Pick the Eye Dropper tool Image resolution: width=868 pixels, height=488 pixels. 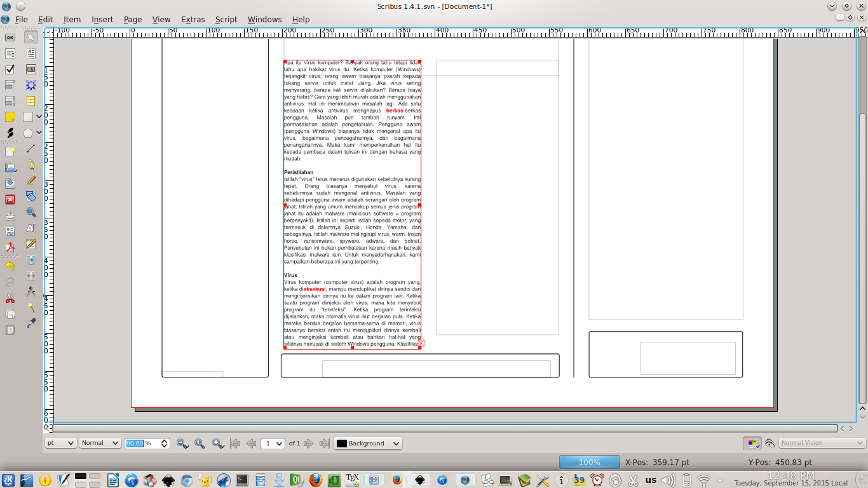point(30,323)
